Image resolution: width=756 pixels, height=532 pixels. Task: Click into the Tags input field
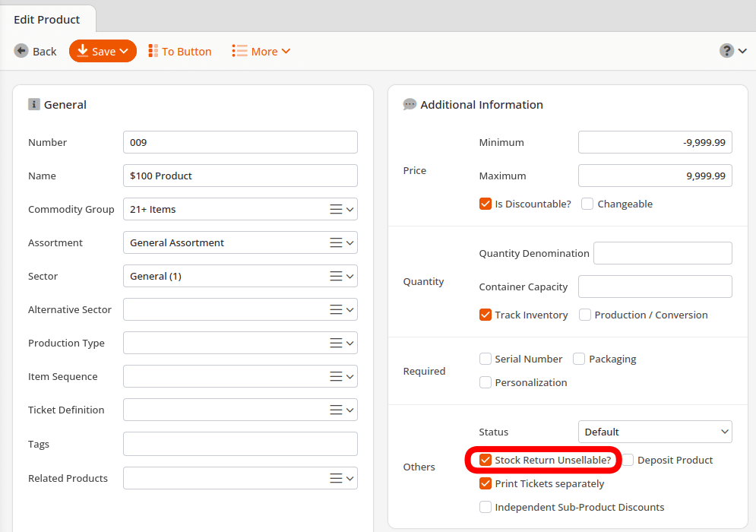(x=240, y=444)
